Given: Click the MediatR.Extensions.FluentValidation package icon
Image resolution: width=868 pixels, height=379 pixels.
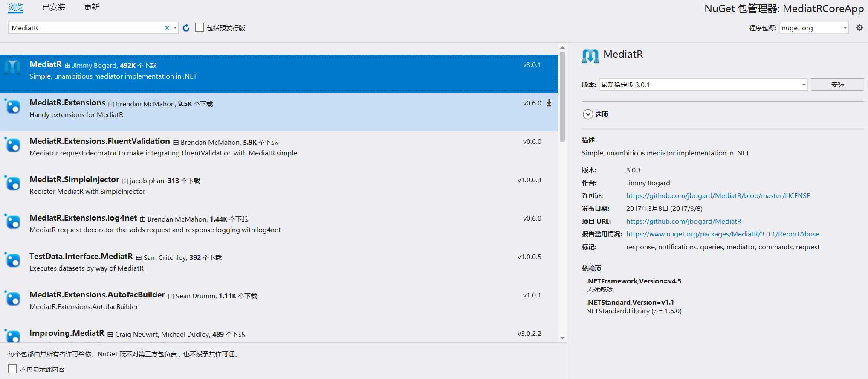Looking at the screenshot, I should click(x=12, y=144).
